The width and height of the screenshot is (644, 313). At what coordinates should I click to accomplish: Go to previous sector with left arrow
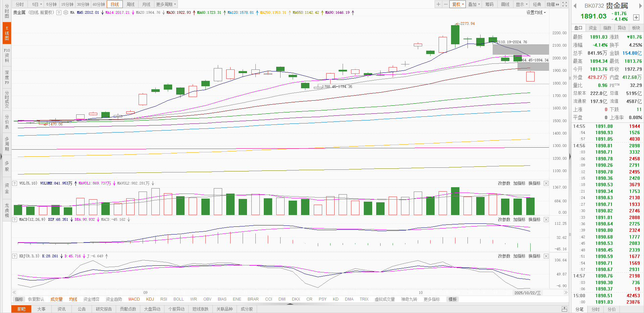click(575, 6)
